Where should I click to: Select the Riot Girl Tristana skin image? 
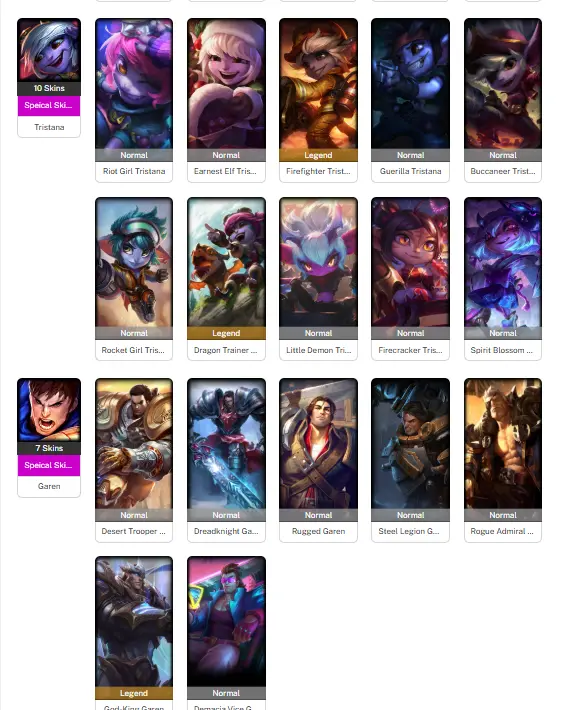(134, 84)
